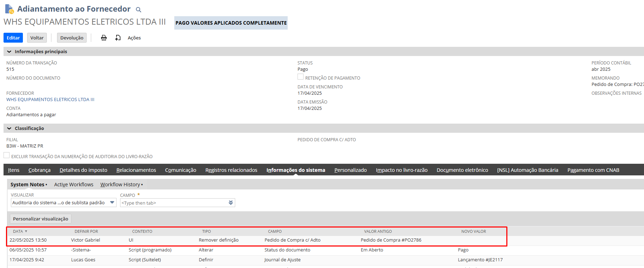
Task: Collapse the Classificação section
Action: click(x=9, y=129)
